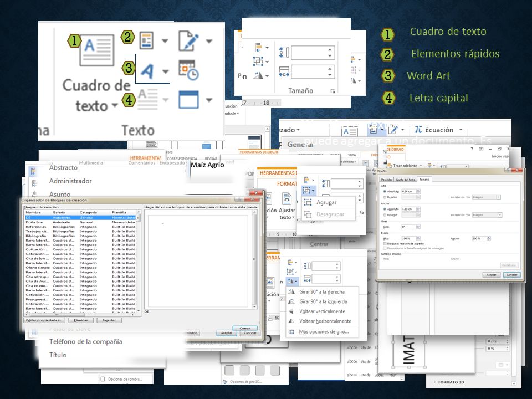Screen dimensions: 532x399
Task: Select the Doña Ene row
Action: tap(80, 222)
